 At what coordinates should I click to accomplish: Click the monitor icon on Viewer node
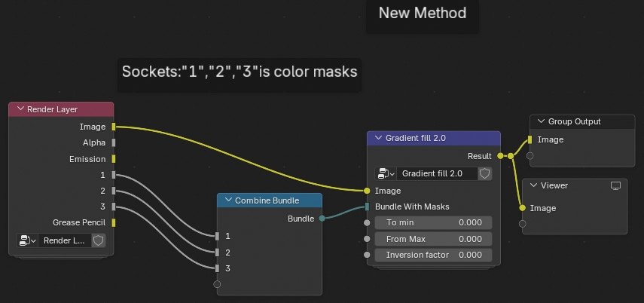point(615,186)
